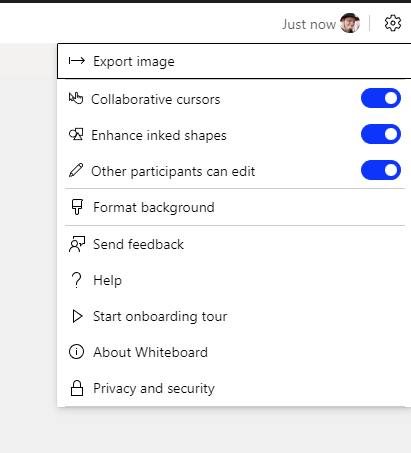This screenshot has width=411, height=453.
Task: Click the About Whiteboard info icon
Action: tap(76, 352)
